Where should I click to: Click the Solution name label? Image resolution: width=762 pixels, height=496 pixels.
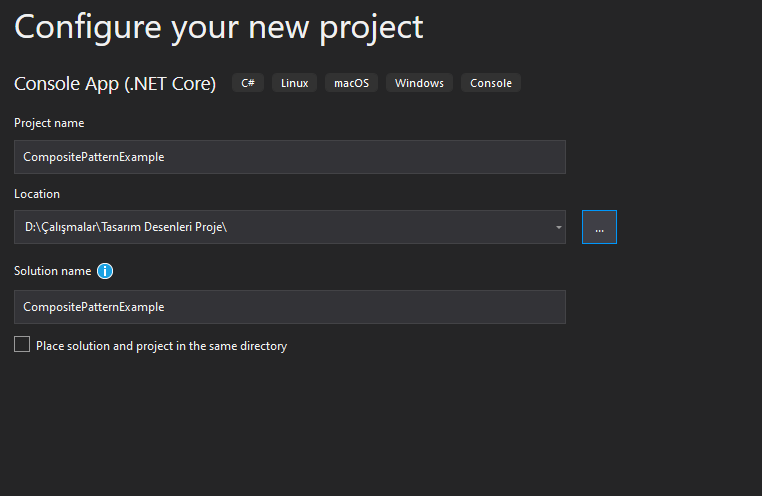tap(52, 271)
